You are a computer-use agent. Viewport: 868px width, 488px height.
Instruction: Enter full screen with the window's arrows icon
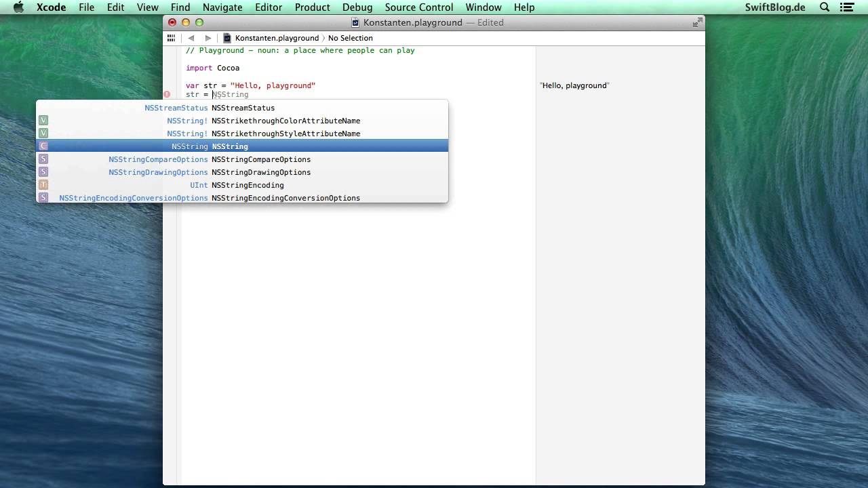coord(696,22)
